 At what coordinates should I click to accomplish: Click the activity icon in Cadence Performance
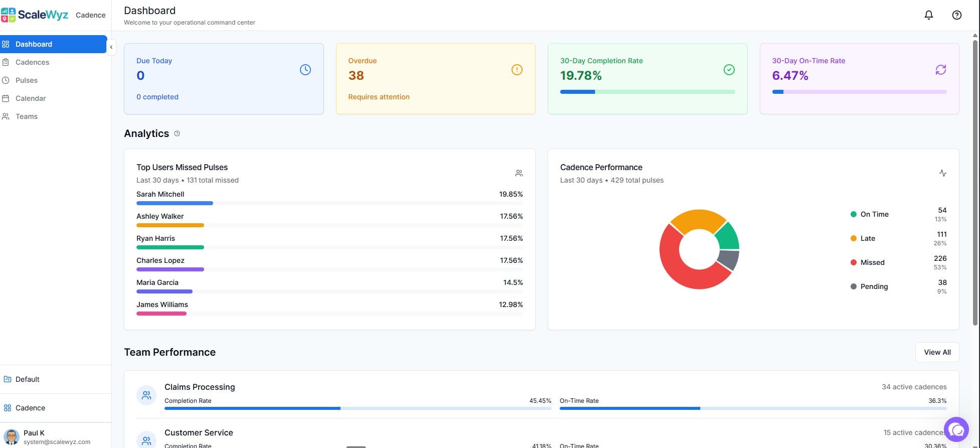pos(942,173)
